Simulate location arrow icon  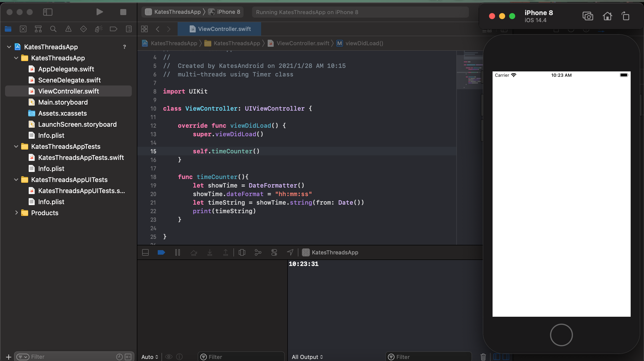(x=290, y=252)
